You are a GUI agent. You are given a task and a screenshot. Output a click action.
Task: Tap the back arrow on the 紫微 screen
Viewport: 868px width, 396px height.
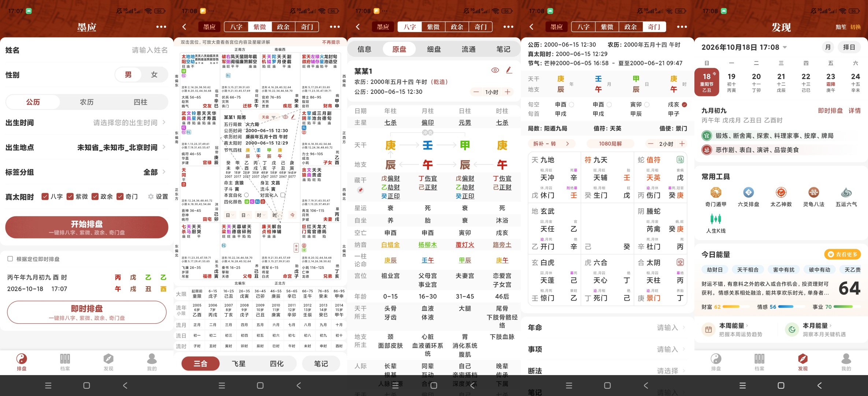pyautogui.click(x=184, y=27)
